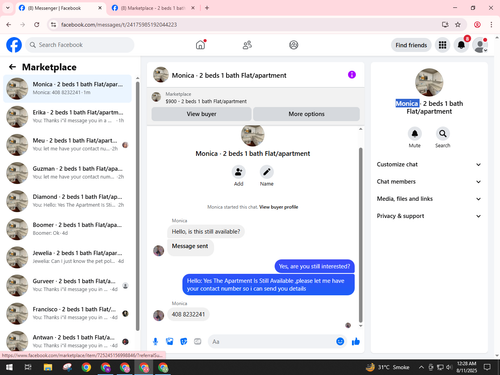Click Find friends button
Viewport: 500px width, 375px height.
click(411, 45)
